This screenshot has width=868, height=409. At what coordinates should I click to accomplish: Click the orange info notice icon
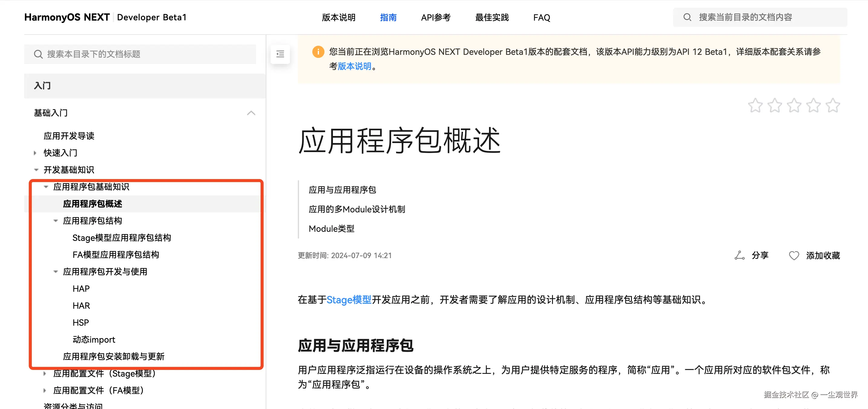click(318, 52)
